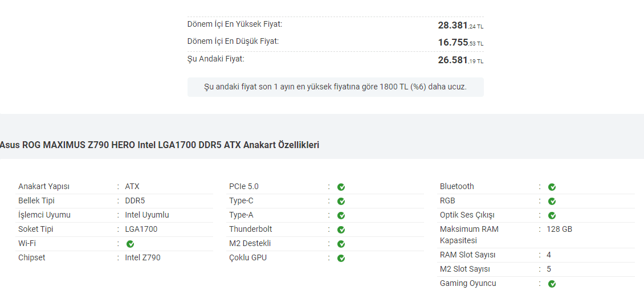The height and width of the screenshot is (307, 644).
Task: Click the current price 26.581 TL
Action: click(460, 60)
